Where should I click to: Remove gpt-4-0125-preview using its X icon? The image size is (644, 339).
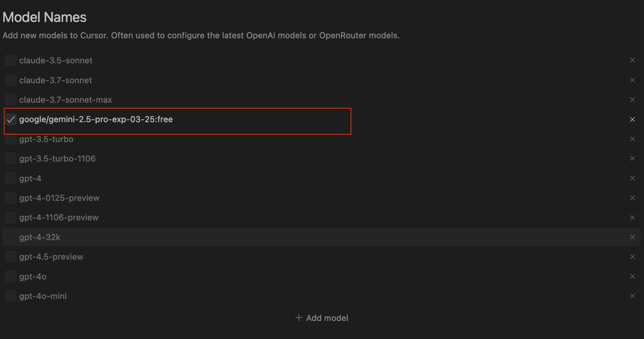coord(632,198)
